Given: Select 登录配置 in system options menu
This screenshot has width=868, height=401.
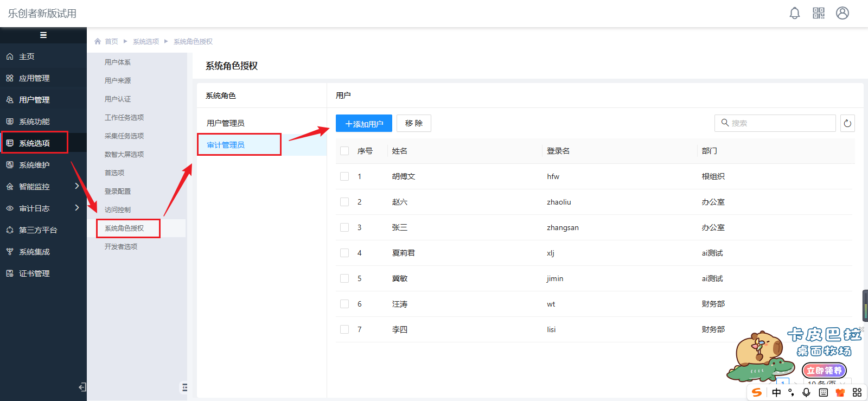Looking at the screenshot, I should 118,191.
